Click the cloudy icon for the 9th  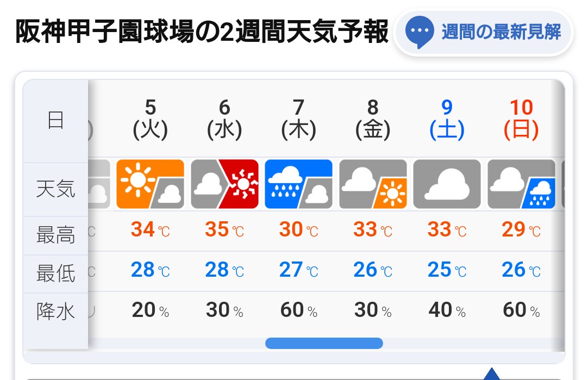pyautogui.click(x=447, y=184)
